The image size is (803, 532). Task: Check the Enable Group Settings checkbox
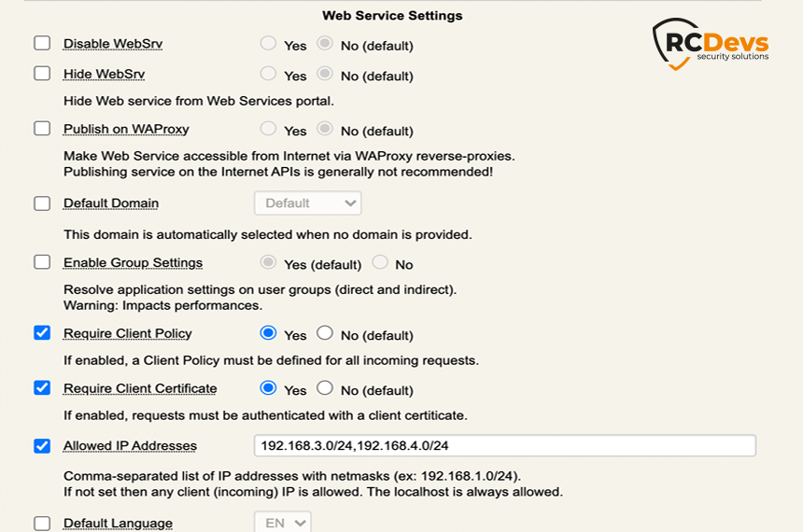[x=42, y=262]
